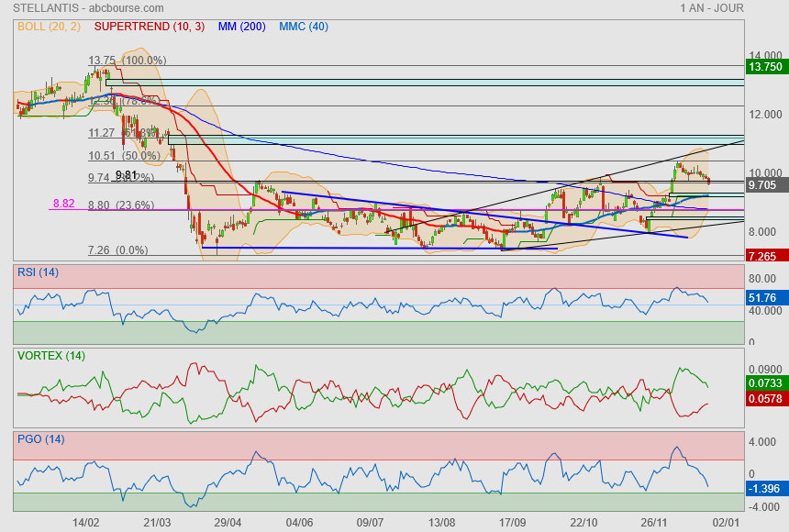Click the green 0.0733 Vortex value tag
The width and height of the screenshot is (789, 532).
tap(765, 382)
